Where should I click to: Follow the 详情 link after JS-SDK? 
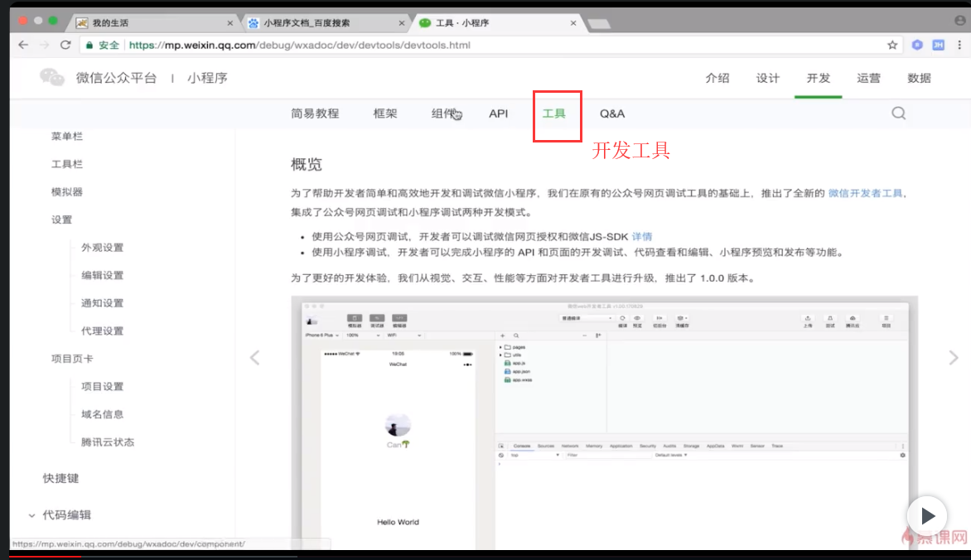641,237
